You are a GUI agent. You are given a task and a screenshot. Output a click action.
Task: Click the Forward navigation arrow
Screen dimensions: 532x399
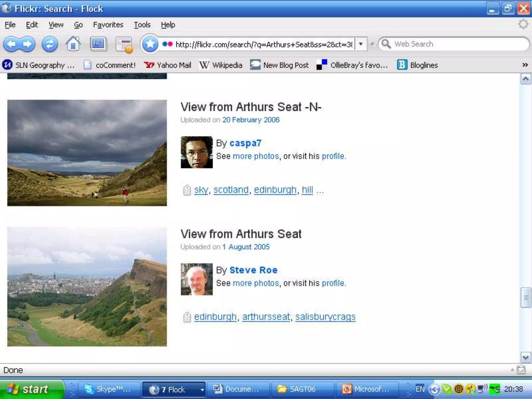pos(28,44)
